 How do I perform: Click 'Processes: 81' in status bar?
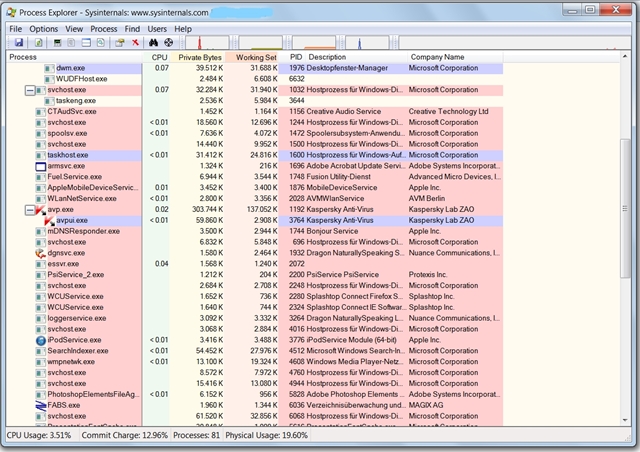196,435
